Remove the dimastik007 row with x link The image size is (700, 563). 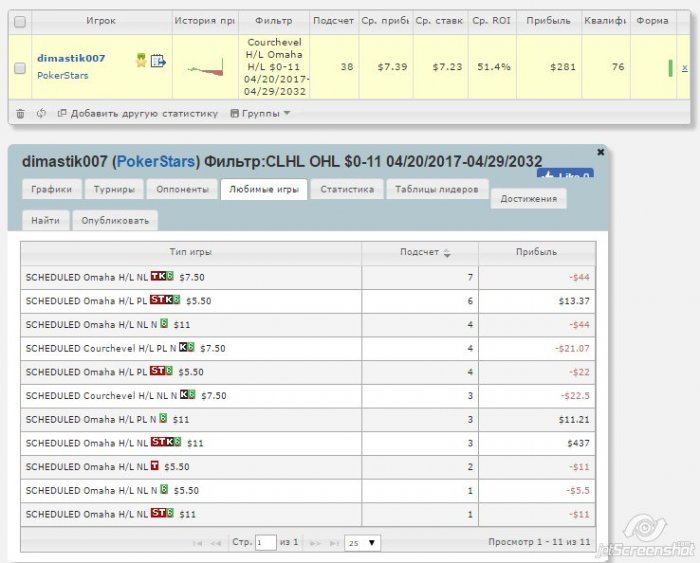click(x=684, y=68)
